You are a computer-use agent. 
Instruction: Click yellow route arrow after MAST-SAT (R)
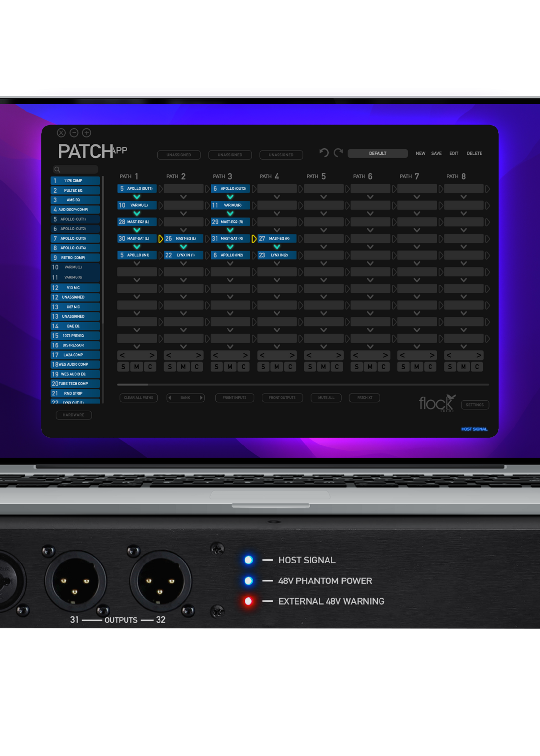tap(254, 239)
